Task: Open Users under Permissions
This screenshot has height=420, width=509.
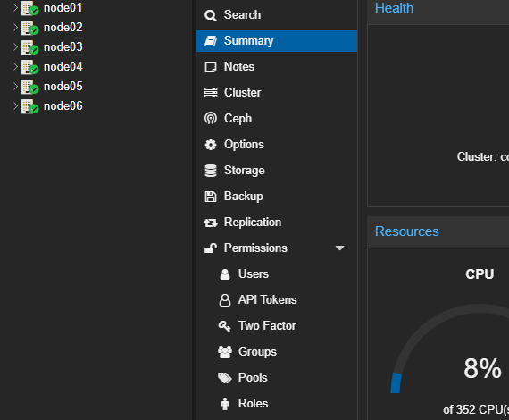Action: [277, 274]
